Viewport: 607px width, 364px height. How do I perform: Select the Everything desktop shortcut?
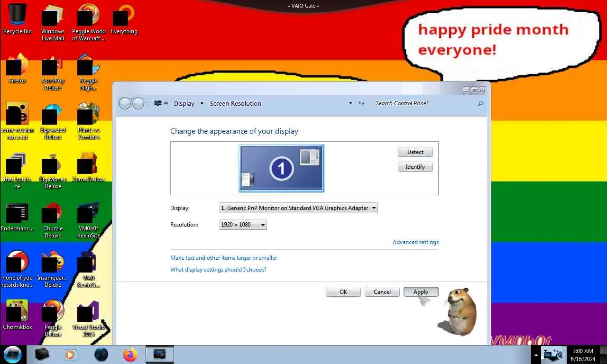124,20
